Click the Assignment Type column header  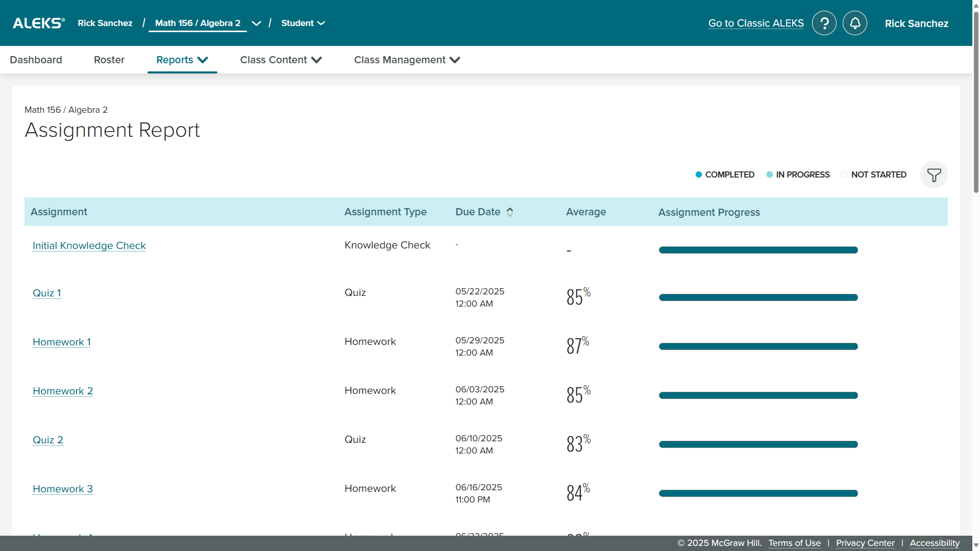[x=385, y=212]
